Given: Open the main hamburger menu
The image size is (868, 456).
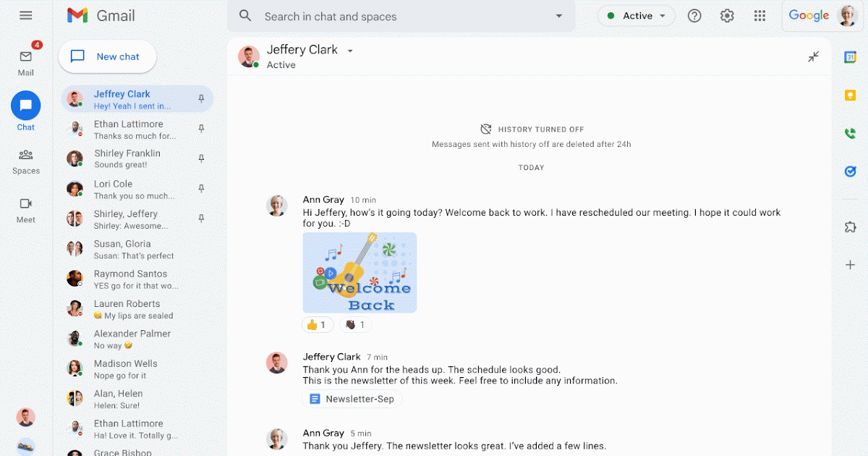Looking at the screenshot, I should tap(27, 14).
